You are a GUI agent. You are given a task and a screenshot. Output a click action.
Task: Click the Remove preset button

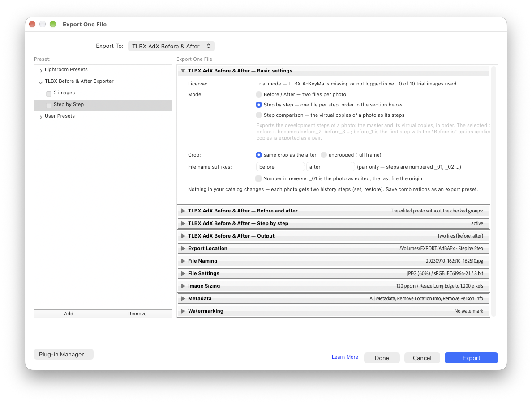[x=137, y=314]
